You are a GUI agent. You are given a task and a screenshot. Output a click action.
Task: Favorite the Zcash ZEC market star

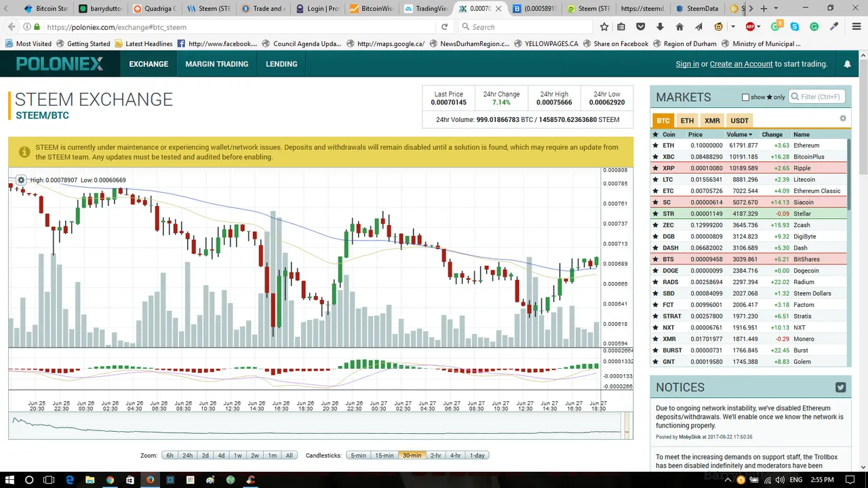pos(655,225)
